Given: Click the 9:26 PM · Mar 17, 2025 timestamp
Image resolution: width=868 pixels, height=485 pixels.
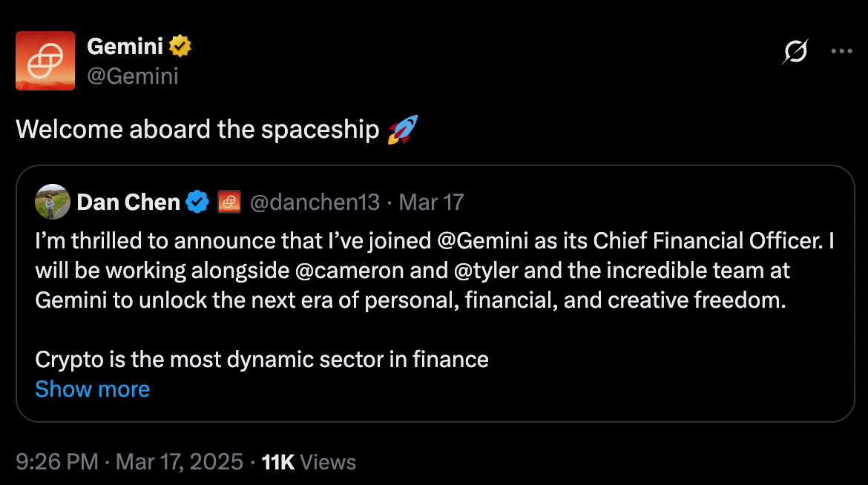Looking at the screenshot, I should (x=129, y=462).
